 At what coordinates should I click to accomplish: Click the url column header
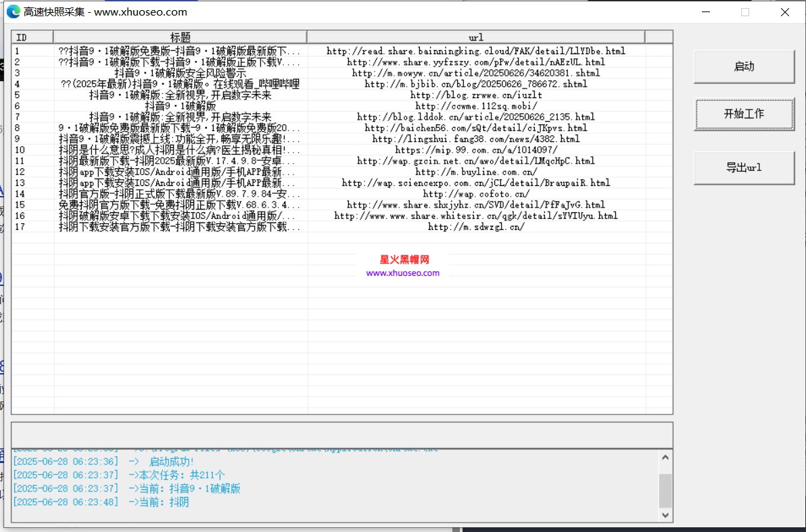476,37
